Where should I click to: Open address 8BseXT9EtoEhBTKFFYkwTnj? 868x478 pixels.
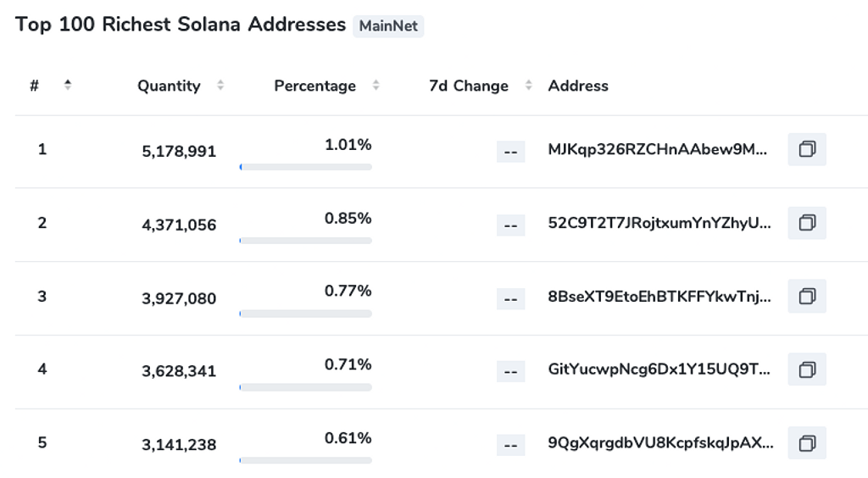click(659, 297)
